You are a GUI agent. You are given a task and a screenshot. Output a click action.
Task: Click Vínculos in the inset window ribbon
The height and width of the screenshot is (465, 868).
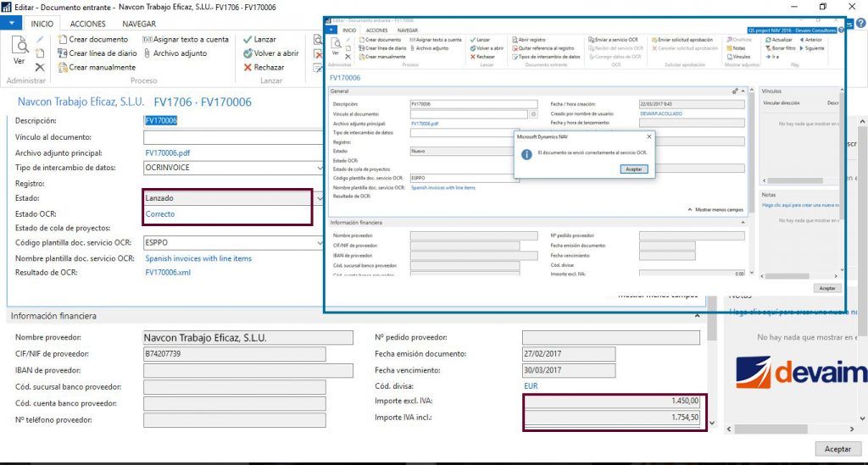[739, 57]
